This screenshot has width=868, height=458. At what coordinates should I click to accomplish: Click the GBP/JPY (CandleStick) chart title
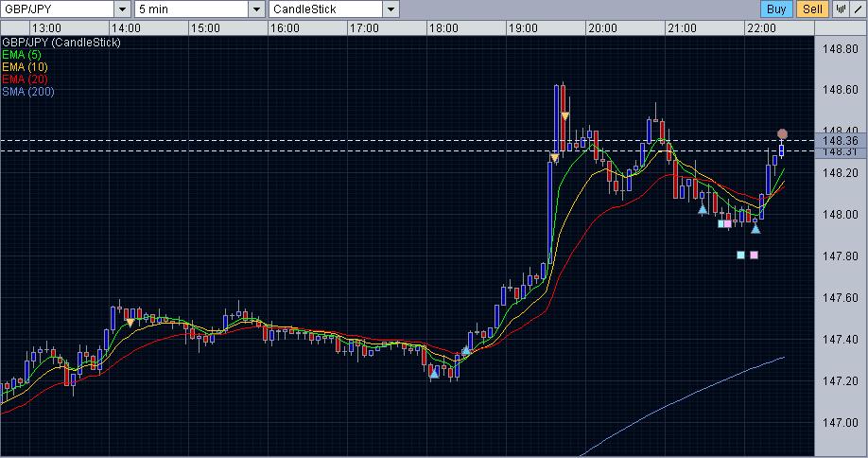pyautogui.click(x=61, y=42)
